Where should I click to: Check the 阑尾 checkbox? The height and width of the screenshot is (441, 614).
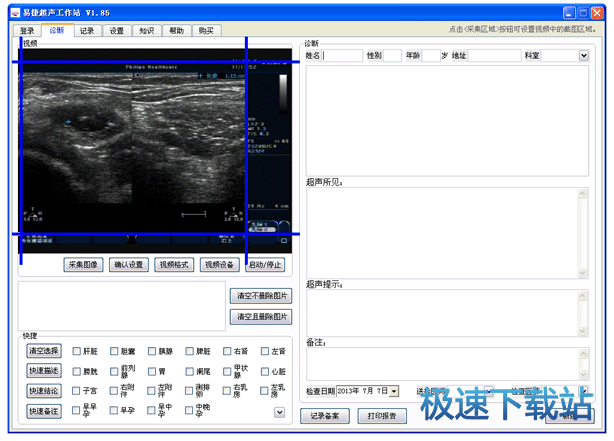(x=190, y=371)
